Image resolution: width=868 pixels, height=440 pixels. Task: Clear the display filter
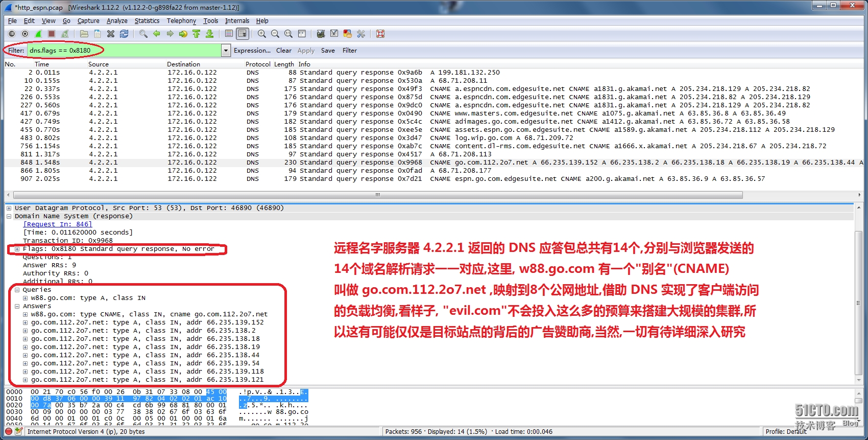click(x=284, y=51)
